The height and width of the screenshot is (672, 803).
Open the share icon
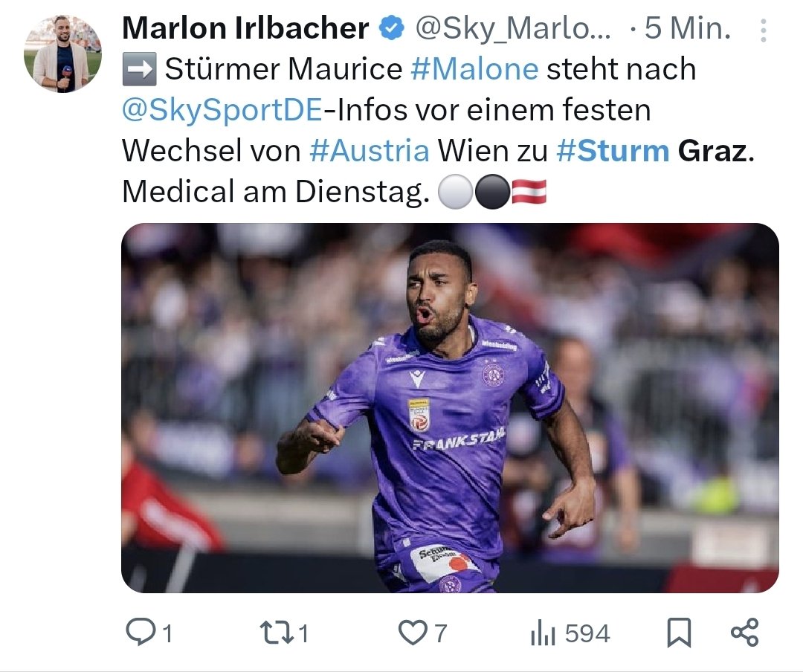(744, 632)
